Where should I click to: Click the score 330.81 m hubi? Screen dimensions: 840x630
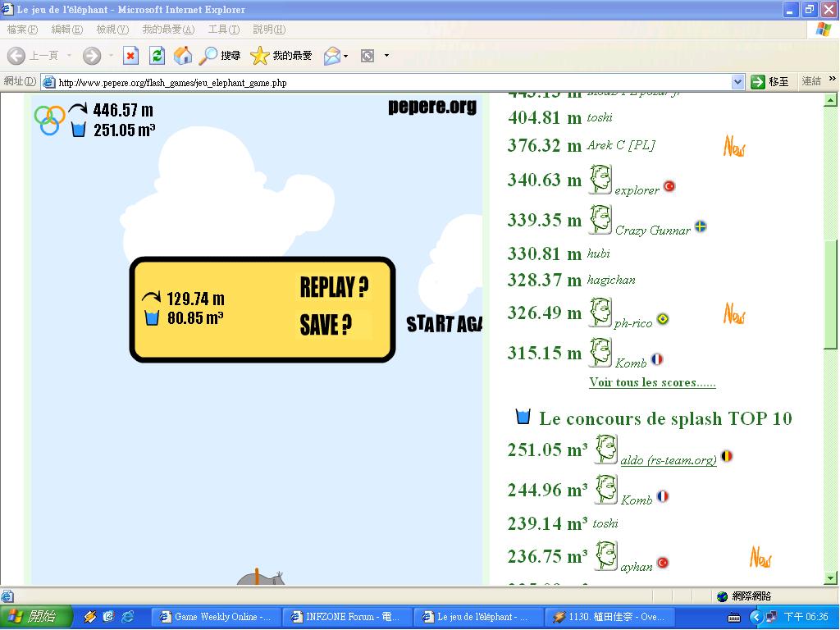click(559, 253)
